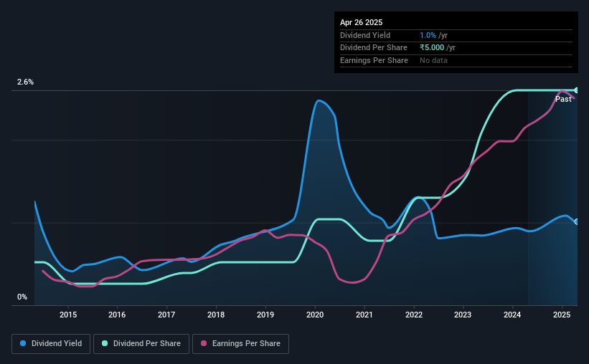Click the teal Dividend Per Share legend dot
The image size is (589, 364).
tap(105, 343)
